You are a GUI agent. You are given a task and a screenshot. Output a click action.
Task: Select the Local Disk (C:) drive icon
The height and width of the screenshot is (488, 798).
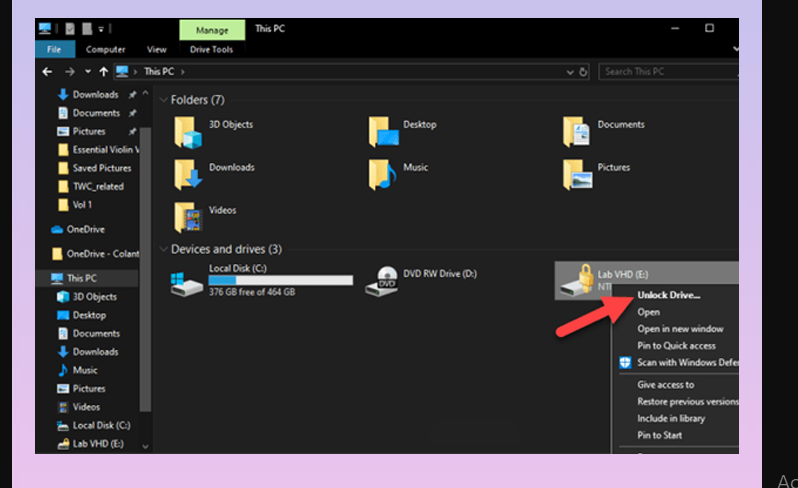coord(186,282)
